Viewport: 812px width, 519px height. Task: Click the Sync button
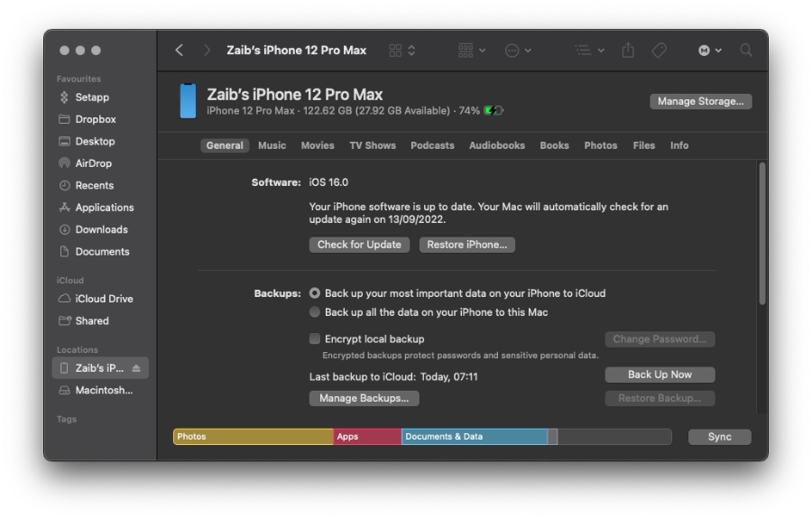tap(719, 437)
